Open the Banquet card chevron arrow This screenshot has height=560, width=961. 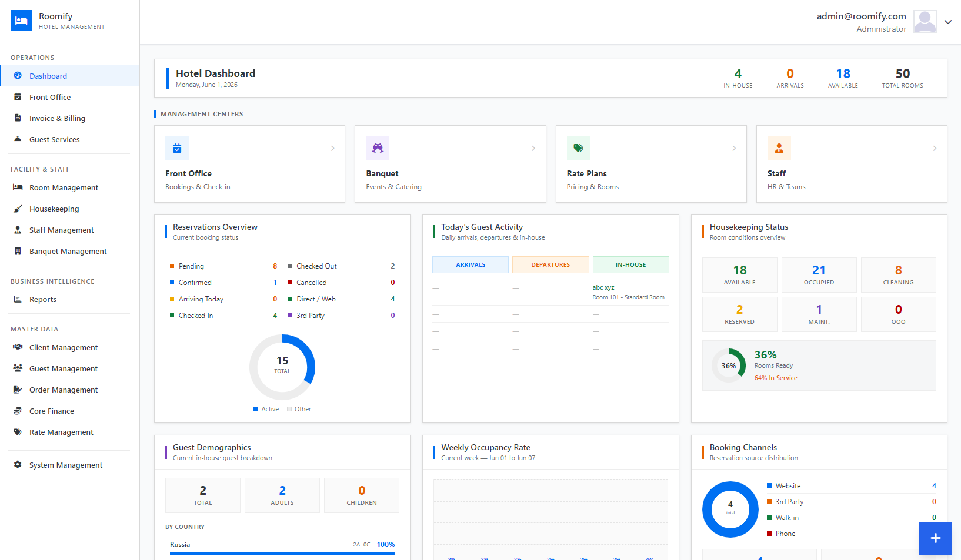pyautogui.click(x=533, y=148)
